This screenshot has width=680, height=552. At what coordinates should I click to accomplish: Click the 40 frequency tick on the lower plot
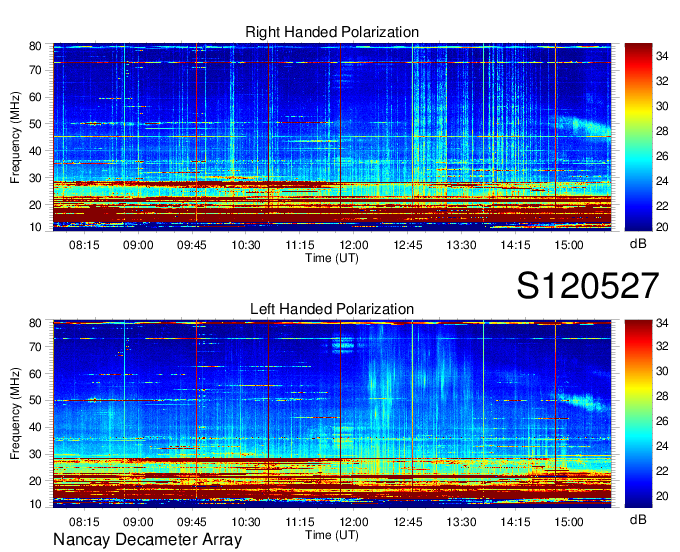pos(35,427)
